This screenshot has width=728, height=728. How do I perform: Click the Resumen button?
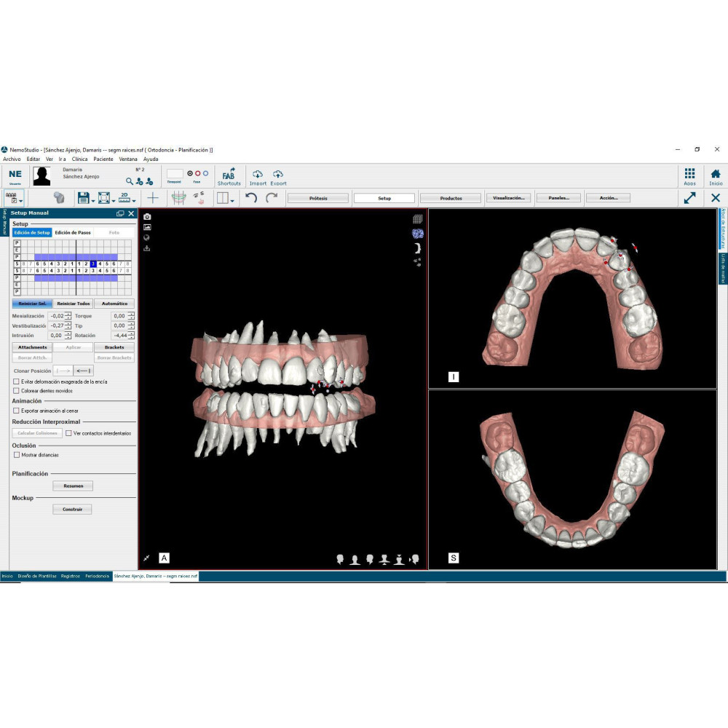coord(73,486)
